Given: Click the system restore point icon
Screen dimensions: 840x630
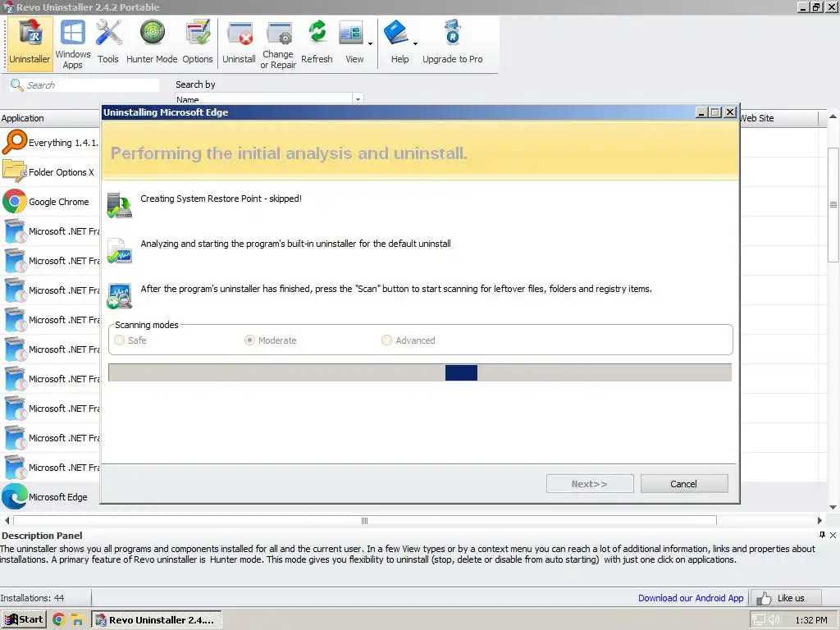Looking at the screenshot, I should pos(120,206).
